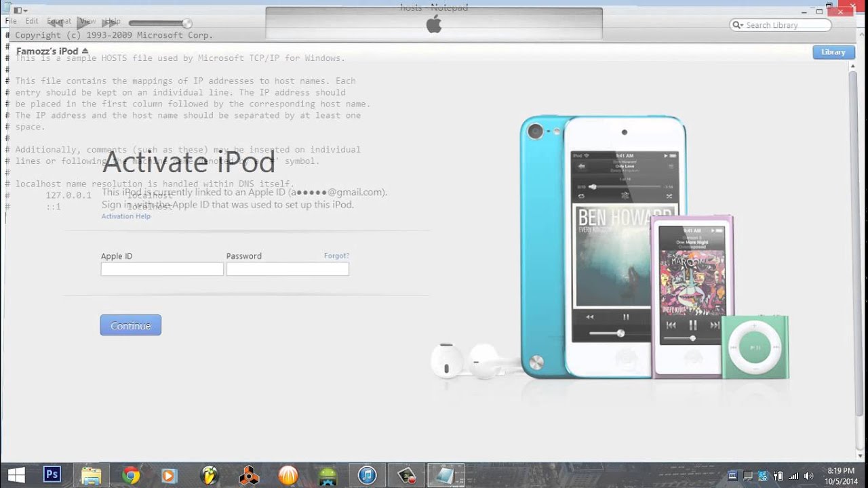Open the screen recorder taskbar icon

(x=406, y=475)
